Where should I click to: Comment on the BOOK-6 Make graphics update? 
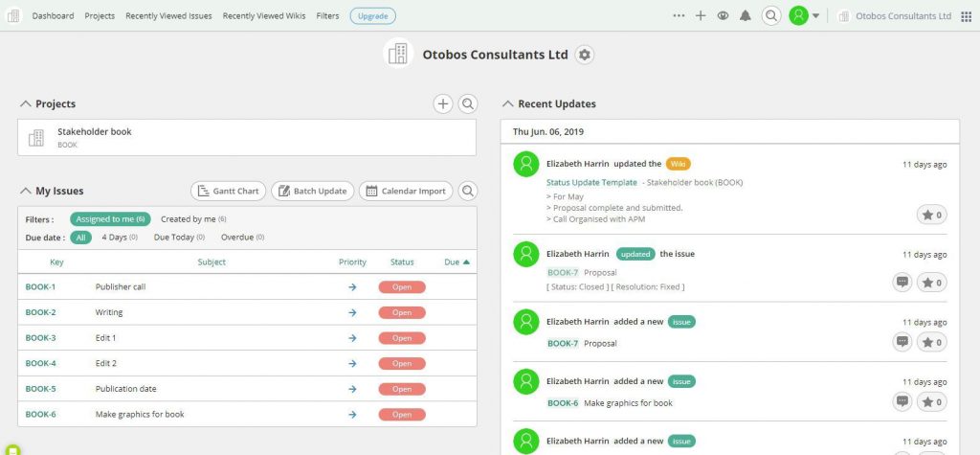pyautogui.click(x=902, y=401)
